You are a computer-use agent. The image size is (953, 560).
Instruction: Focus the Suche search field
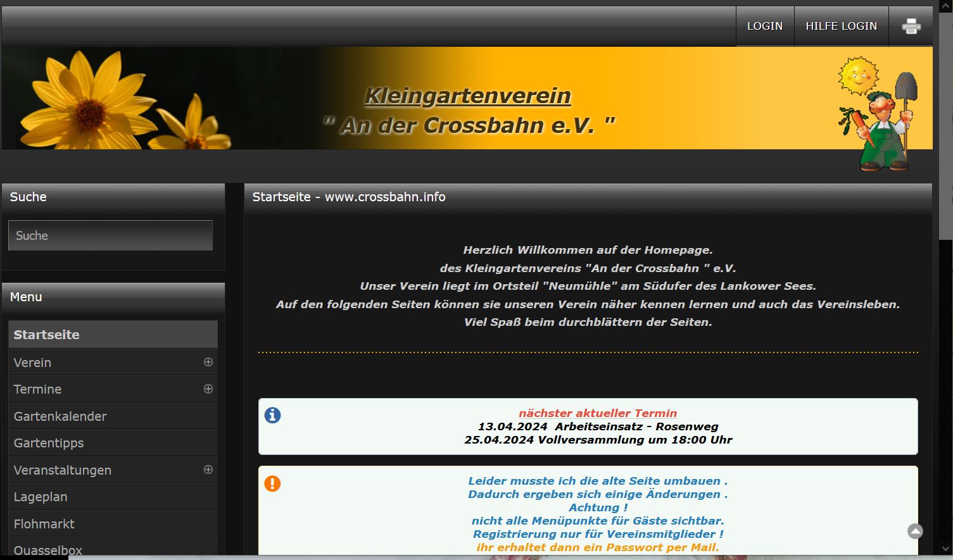point(110,235)
